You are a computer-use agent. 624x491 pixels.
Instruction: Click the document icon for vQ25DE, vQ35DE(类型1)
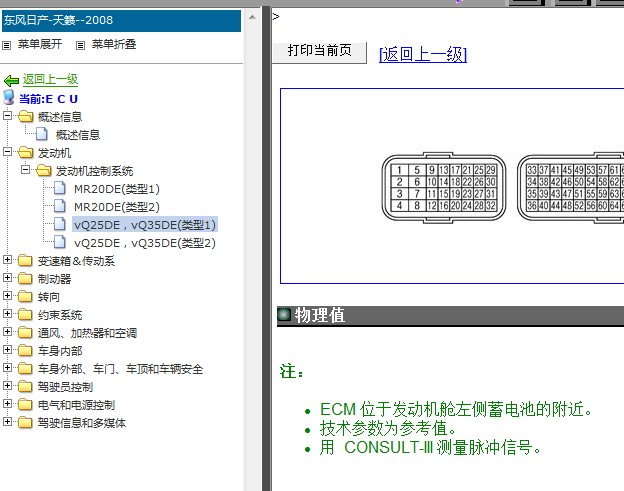(x=60, y=224)
